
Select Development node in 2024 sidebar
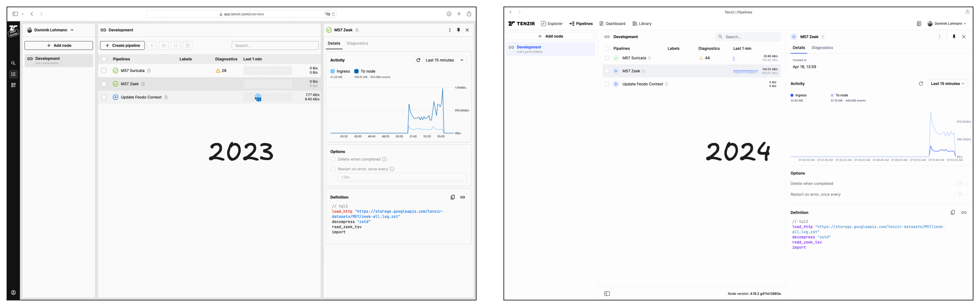click(x=550, y=49)
